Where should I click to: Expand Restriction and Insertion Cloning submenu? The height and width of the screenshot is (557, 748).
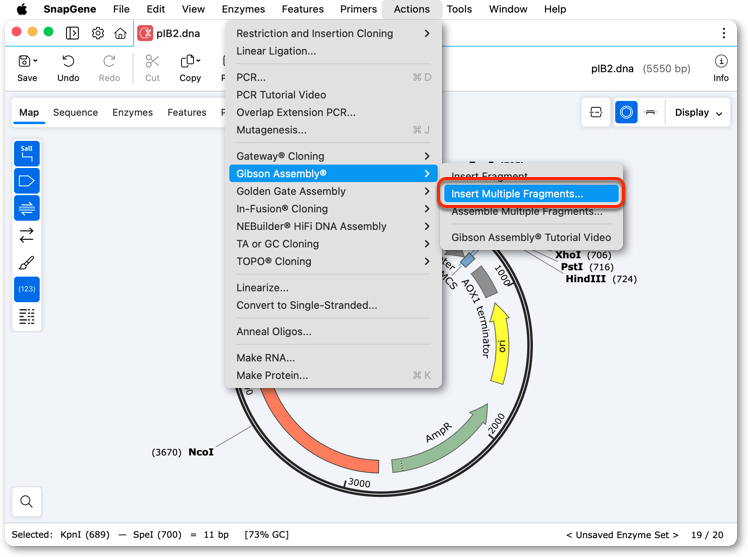333,33
